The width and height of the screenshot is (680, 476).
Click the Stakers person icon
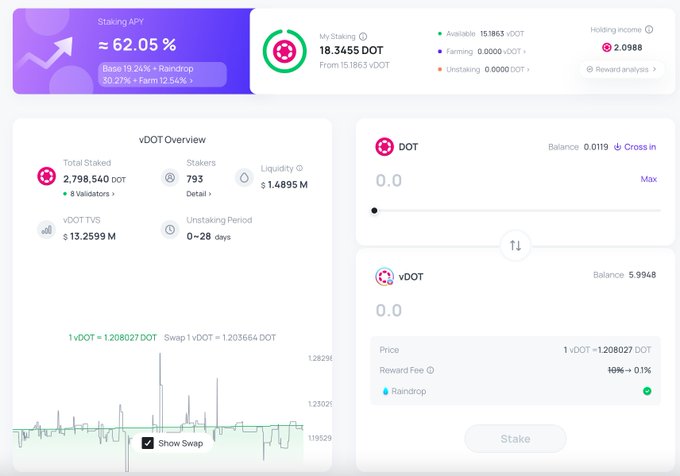click(x=170, y=177)
